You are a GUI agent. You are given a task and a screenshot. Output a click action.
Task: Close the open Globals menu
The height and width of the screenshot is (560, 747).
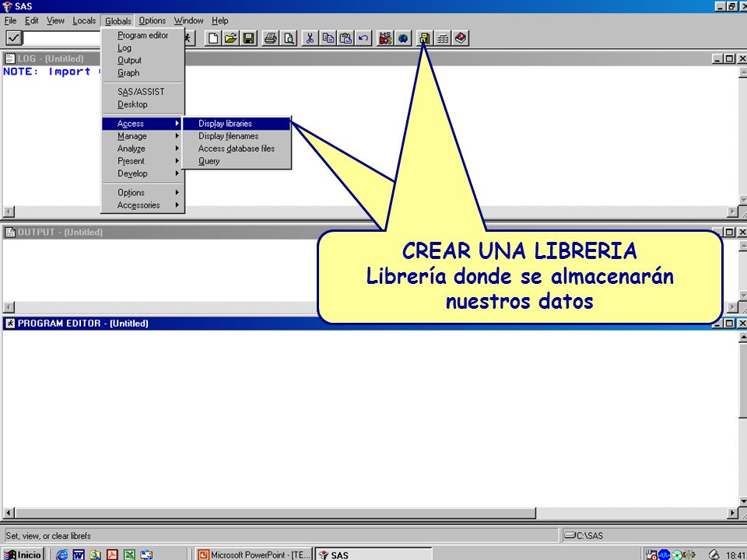(117, 21)
